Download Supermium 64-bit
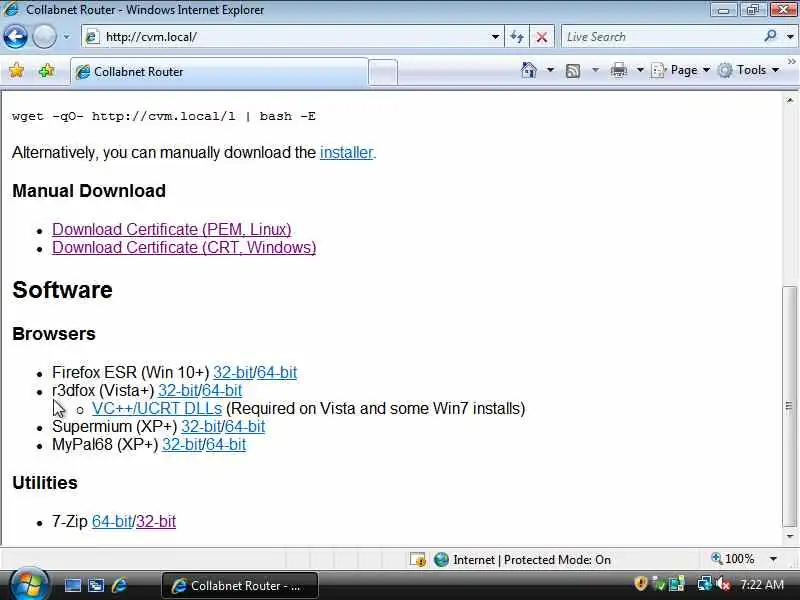Viewport: 800px width, 600px height. pos(244,426)
